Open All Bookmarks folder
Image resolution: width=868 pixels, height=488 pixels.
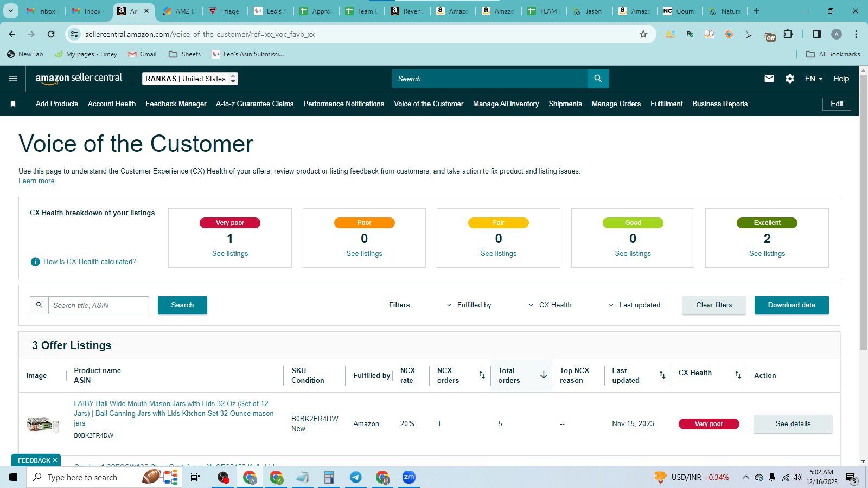pos(833,54)
